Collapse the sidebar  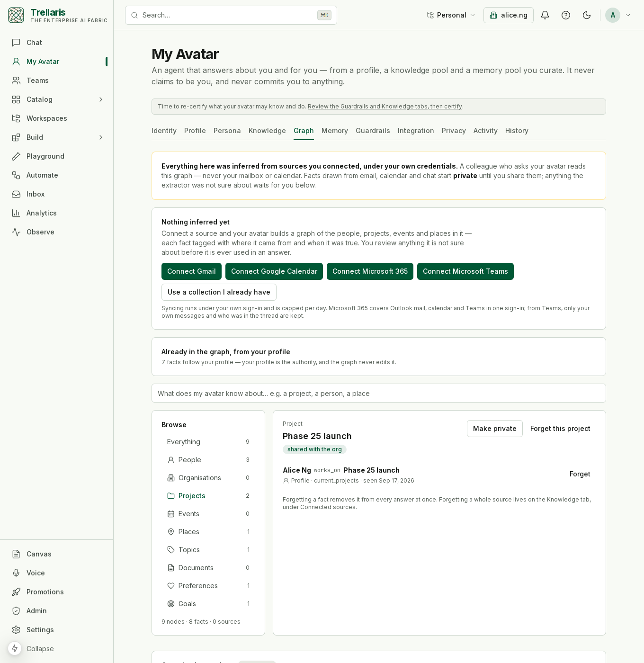(x=40, y=649)
